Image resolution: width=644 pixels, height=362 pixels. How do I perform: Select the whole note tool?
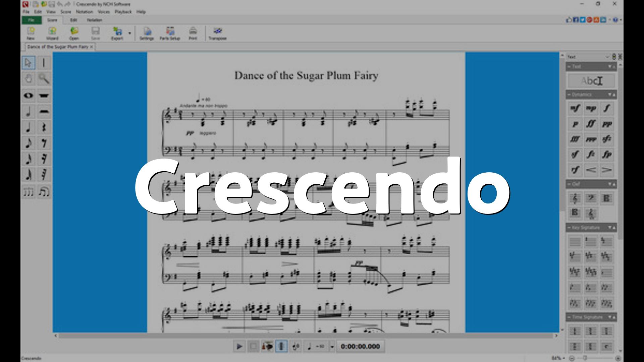point(29,96)
